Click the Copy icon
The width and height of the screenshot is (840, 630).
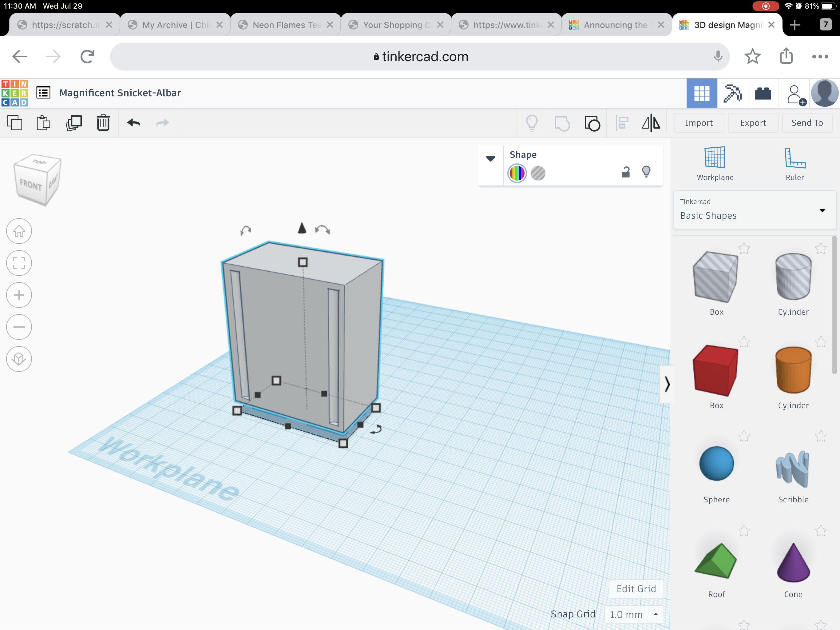point(15,123)
